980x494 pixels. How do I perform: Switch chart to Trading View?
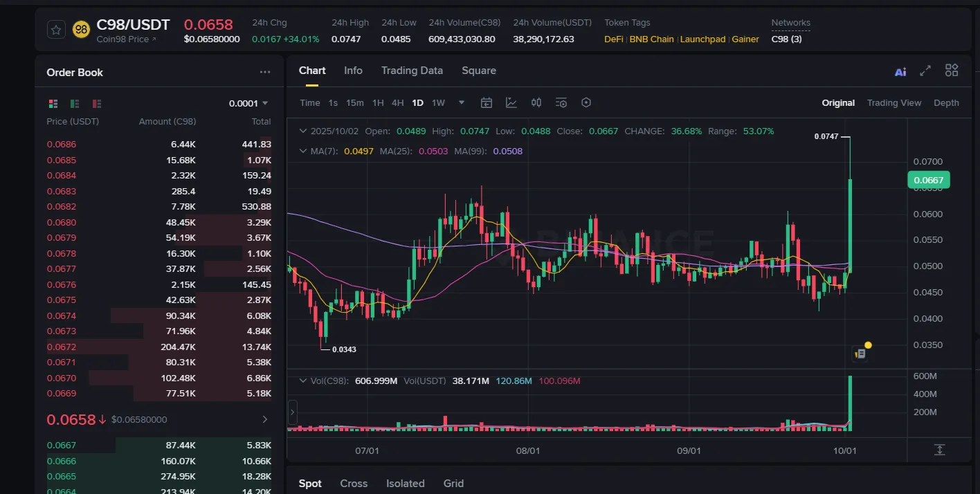pos(893,103)
